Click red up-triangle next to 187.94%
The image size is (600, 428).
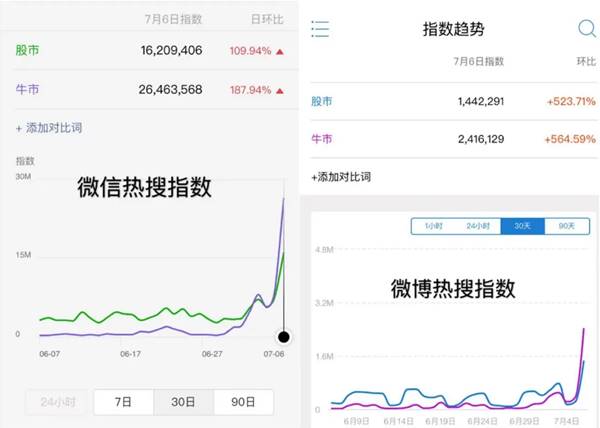[x=280, y=91]
